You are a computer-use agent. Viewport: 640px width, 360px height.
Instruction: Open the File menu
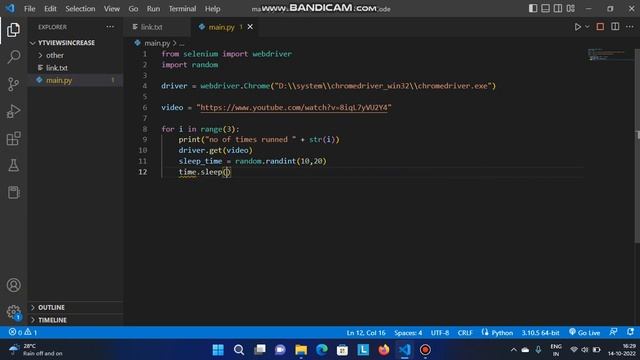[x=29, y=9]
